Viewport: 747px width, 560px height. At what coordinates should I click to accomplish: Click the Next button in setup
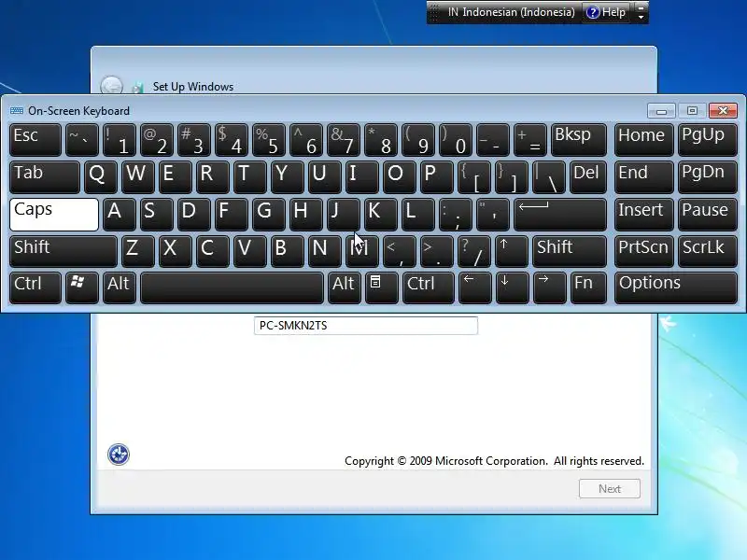tap(610, 488)
